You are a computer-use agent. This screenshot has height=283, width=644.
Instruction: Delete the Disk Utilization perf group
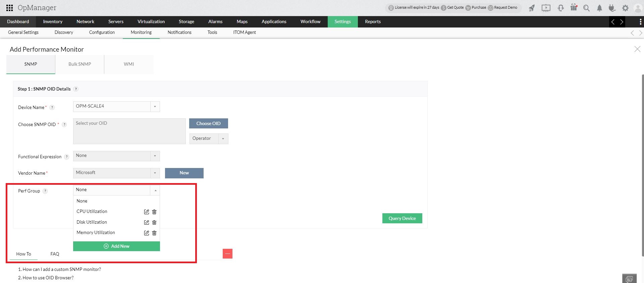tap(154, 222)
